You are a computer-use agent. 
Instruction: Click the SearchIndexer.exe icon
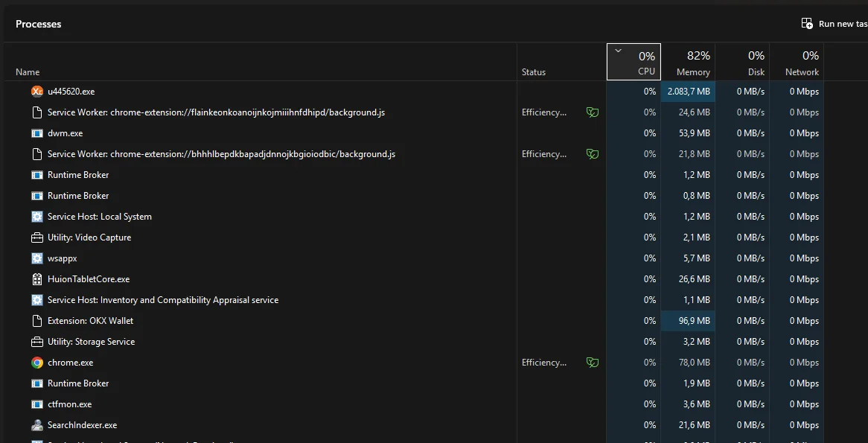(37, 425)
